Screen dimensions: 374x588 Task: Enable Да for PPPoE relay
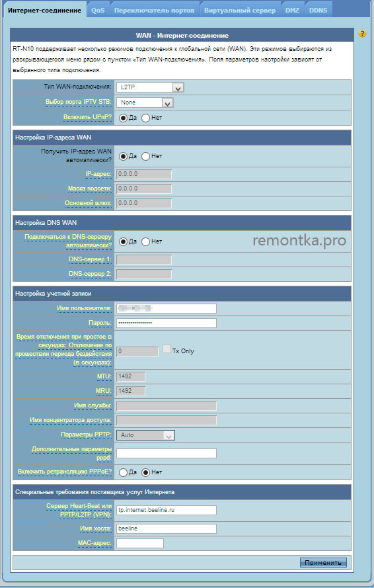[123, 472]
